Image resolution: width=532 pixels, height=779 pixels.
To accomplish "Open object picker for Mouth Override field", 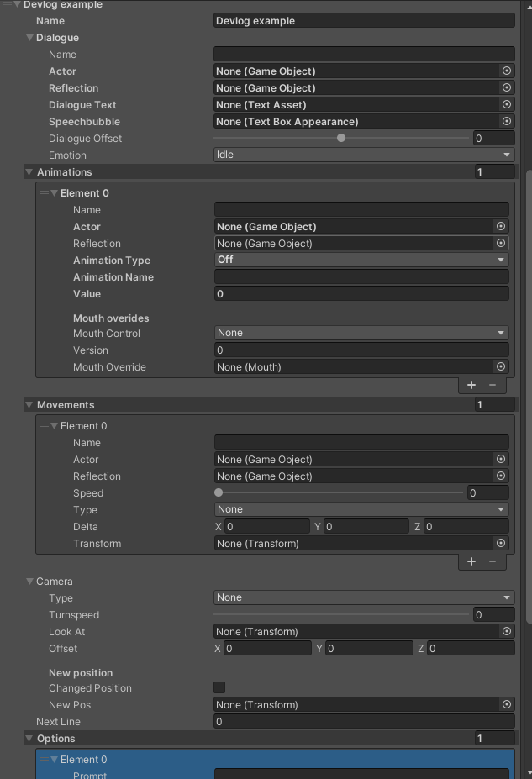I will (x=501, y=366).
